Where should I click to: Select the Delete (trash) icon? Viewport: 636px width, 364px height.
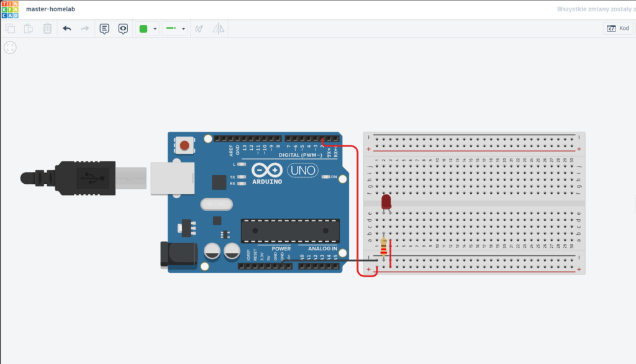[x=47, y=28]
